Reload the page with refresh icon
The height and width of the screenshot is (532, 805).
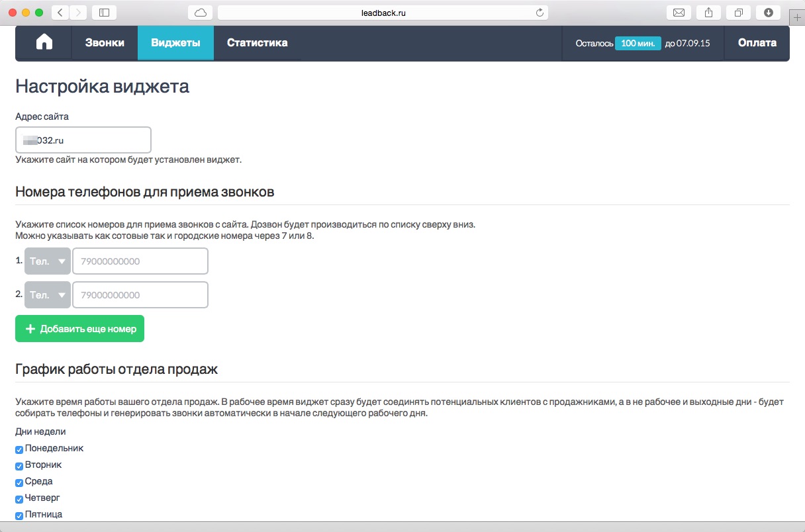(540, 12)
